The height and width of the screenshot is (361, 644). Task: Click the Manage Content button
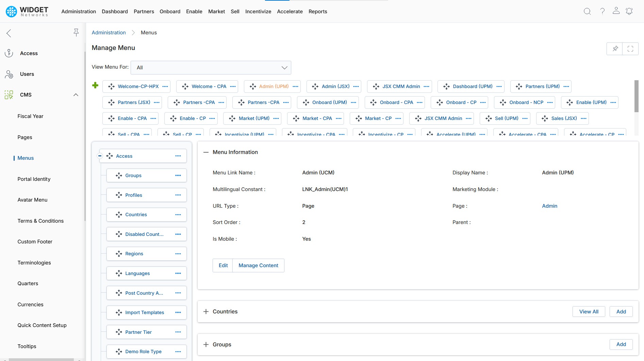point(258,265)
